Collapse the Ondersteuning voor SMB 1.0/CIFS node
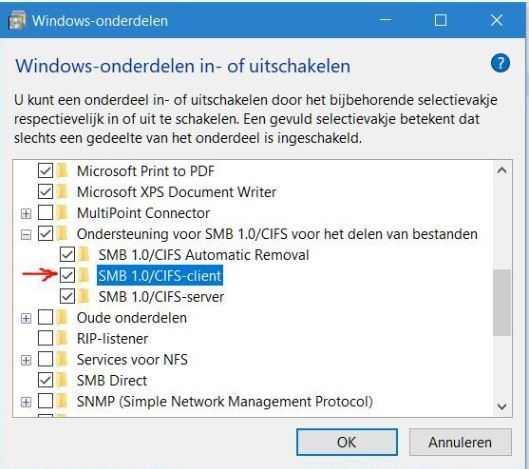The image size is (529, 469). (26, 234)
